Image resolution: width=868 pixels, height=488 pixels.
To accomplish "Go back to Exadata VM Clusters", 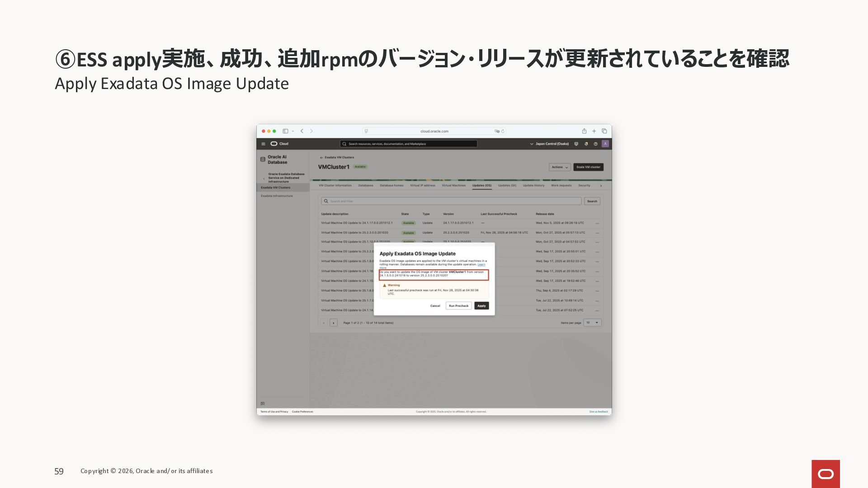I will [x=337, y=157].
